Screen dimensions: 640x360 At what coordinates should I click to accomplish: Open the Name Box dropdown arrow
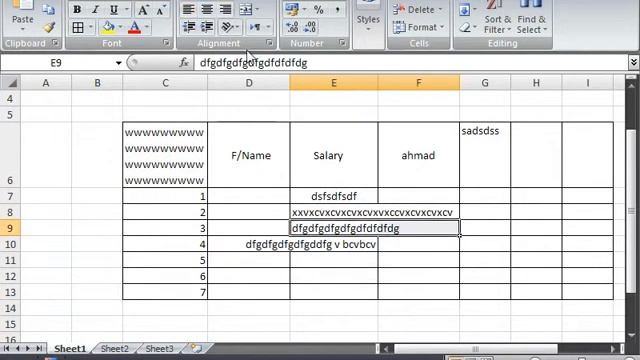point(118,63)
